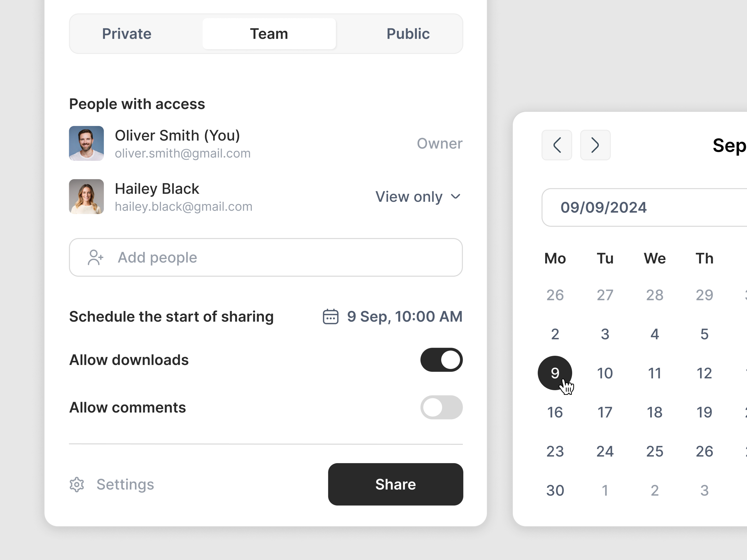
Task: Select August 28 in the calendar
Action: (x=655, y=295)
